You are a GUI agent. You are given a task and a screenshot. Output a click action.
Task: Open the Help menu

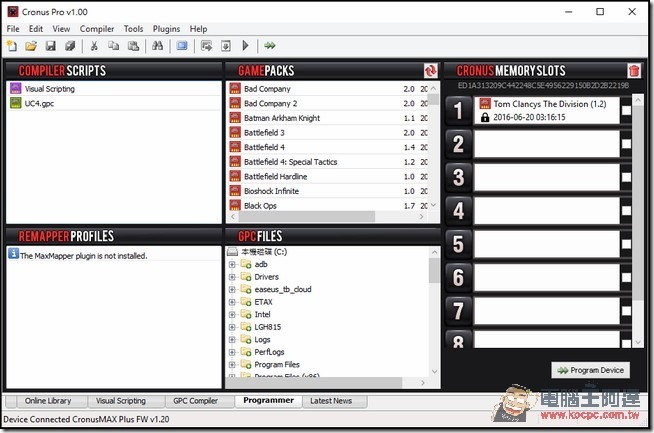tap(199, 29)
